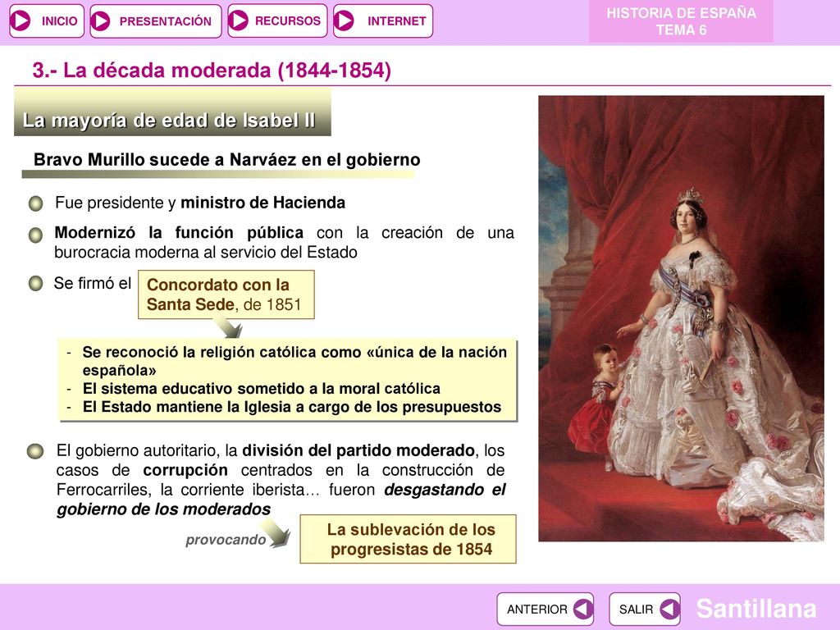The height and width of the screenshot is (630, 840).
Task: Open the RECURSOS section
Action: [x=277, y=21]
